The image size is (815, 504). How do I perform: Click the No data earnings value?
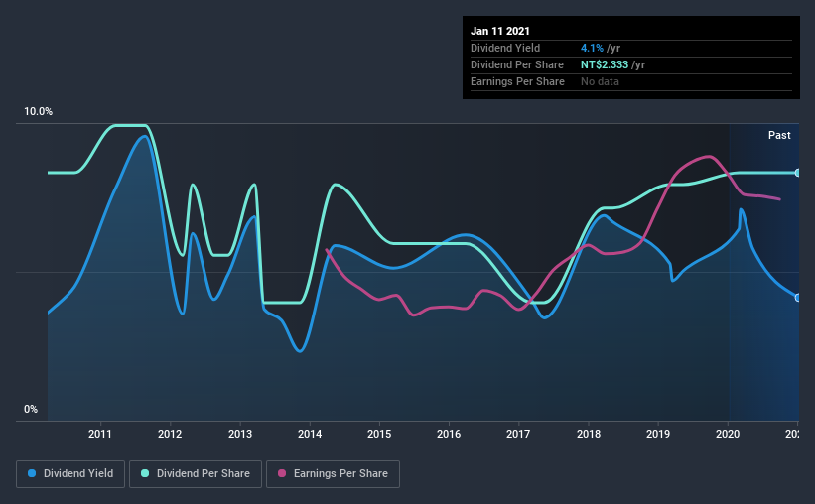point(600,81)
